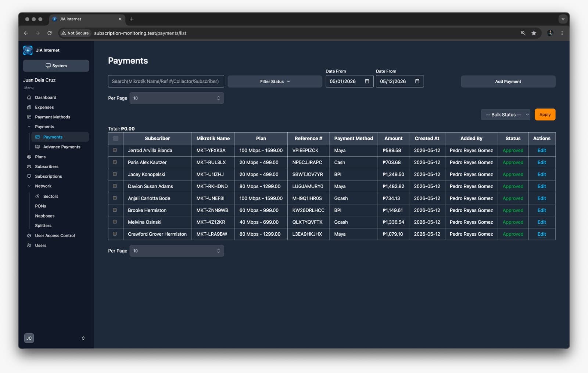Click the System button in sidebar
Image resolution: width=588 pixels, height=373 pixels.
click(56, 66)
